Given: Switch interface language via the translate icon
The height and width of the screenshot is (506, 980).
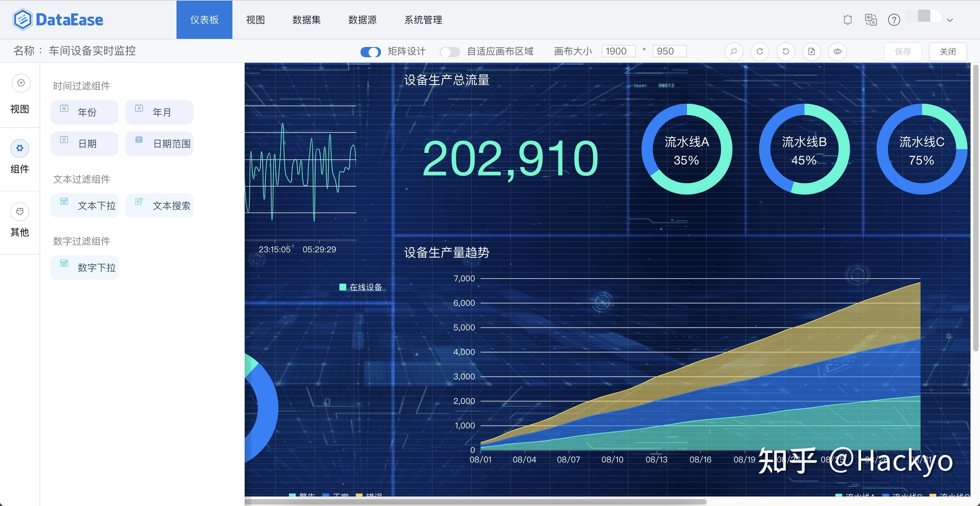Looking at the screenshot, I should click(x=871, y=20).
